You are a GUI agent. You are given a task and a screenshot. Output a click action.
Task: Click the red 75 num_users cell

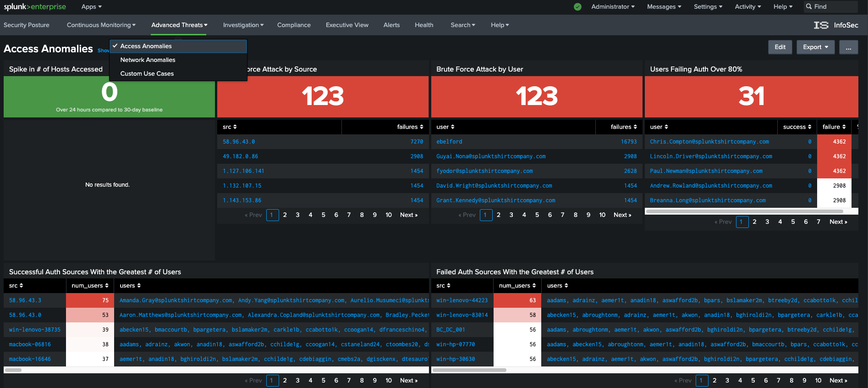click(x=89, y=301)
